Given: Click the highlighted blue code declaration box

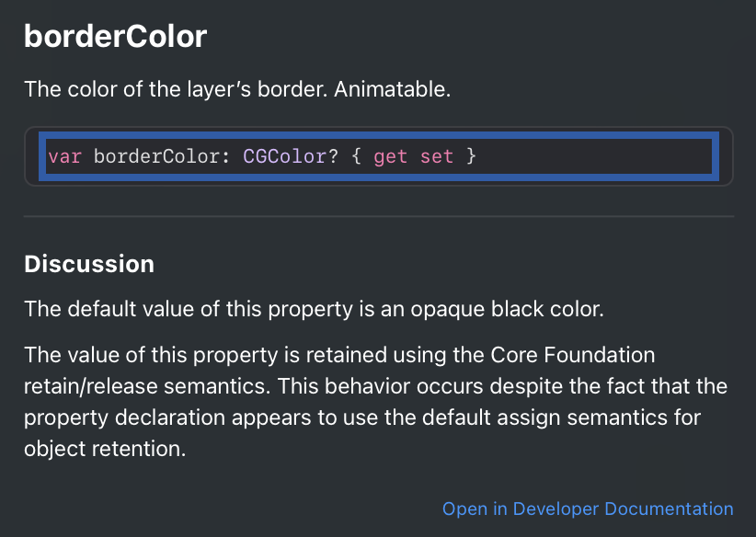Looking at the screenshot, I should (379, 156).
